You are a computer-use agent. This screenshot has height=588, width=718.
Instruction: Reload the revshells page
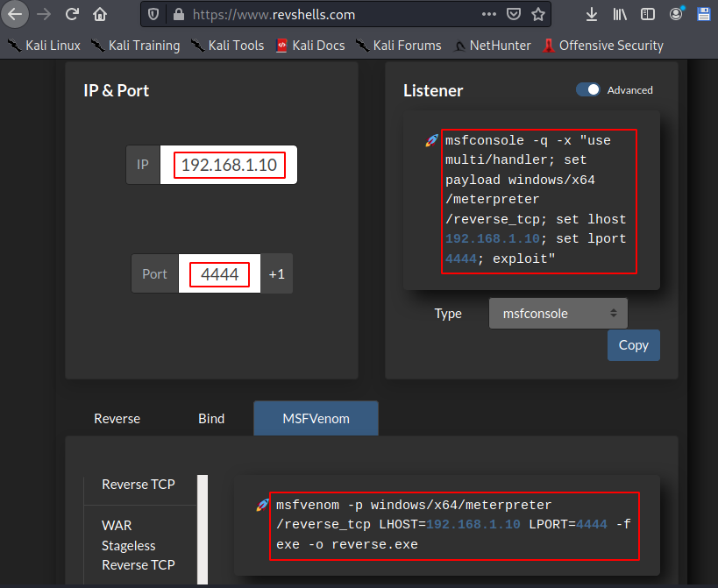pyautogui.click(x=72, y=14)
